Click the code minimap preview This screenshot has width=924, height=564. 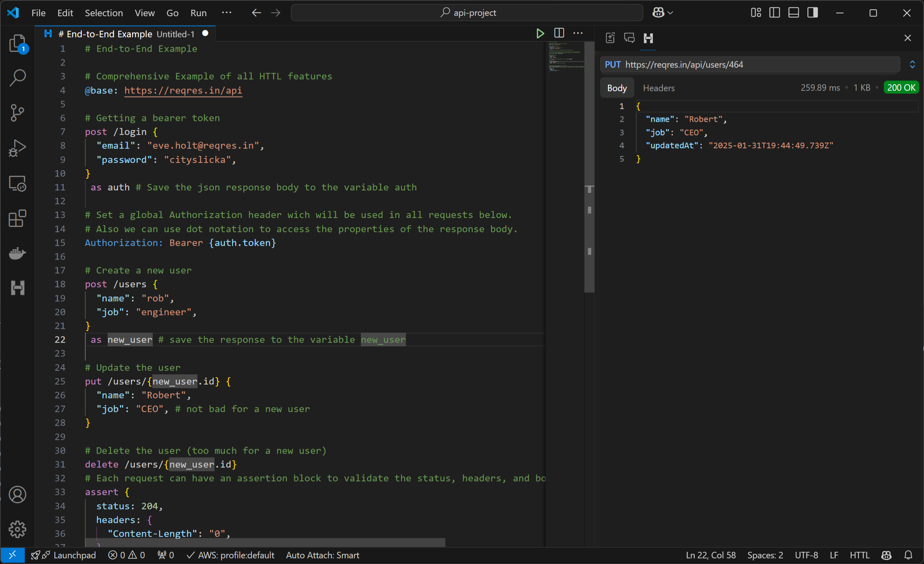coord(566,57)
